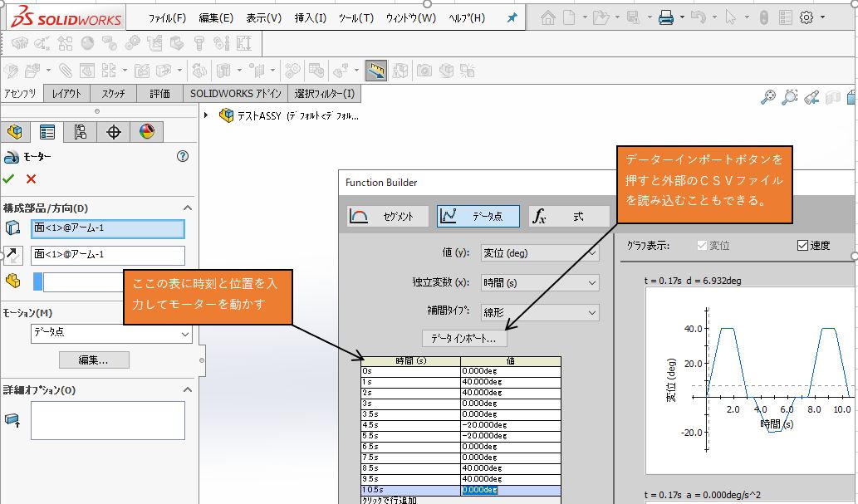The height and width of the screenshot is (504, 858).
Task: Click the motor help question mark icon
Action: pyautogui.click(x=183, y=156)
